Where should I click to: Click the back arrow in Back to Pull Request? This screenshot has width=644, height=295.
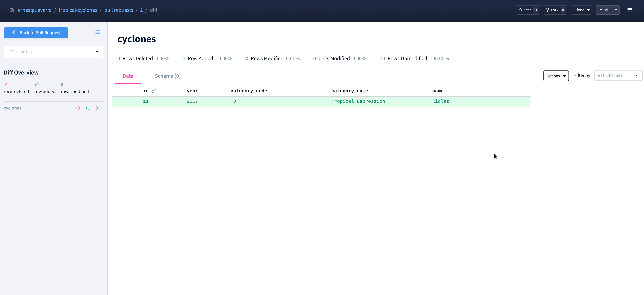pyautogui.click(x=14, y=32)
